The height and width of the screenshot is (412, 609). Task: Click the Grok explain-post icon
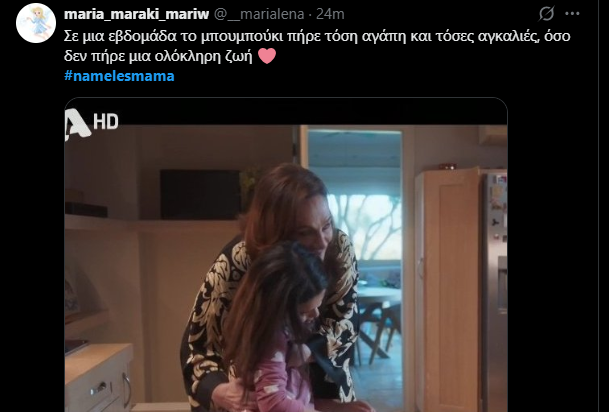pyautogui.click(x=546, y=14)
